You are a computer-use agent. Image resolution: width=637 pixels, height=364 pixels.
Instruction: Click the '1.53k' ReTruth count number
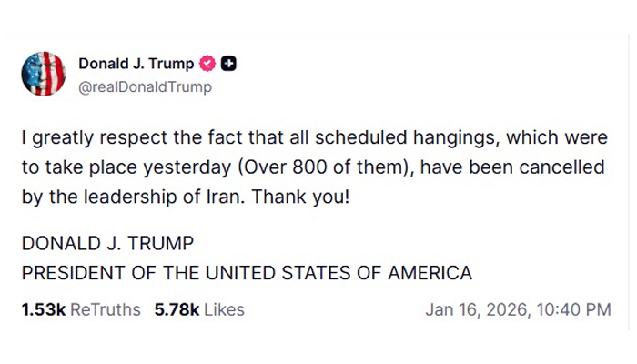(x=43, y=309)
